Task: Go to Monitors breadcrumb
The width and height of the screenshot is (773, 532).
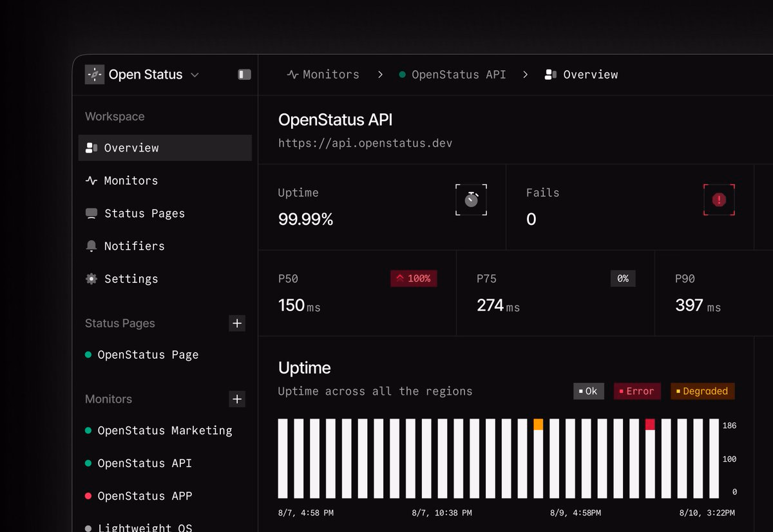Action: (331, 75)
